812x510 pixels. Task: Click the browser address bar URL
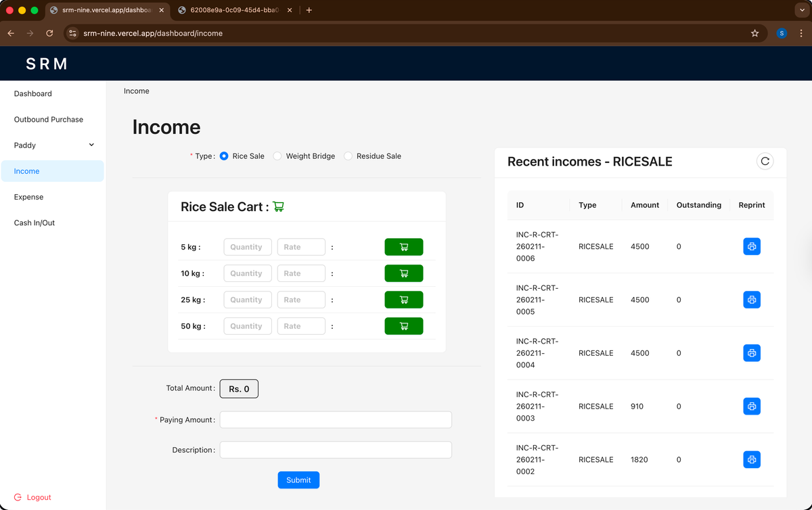pos(153,33)
